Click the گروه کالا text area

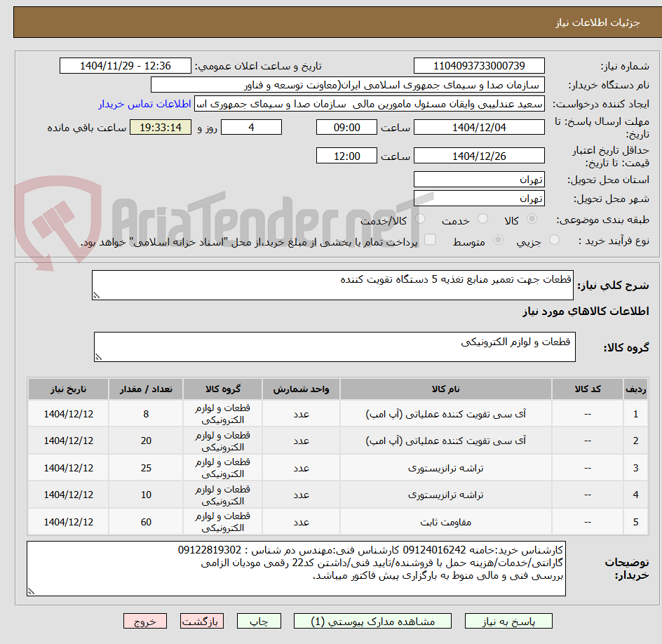pos(335,347)
